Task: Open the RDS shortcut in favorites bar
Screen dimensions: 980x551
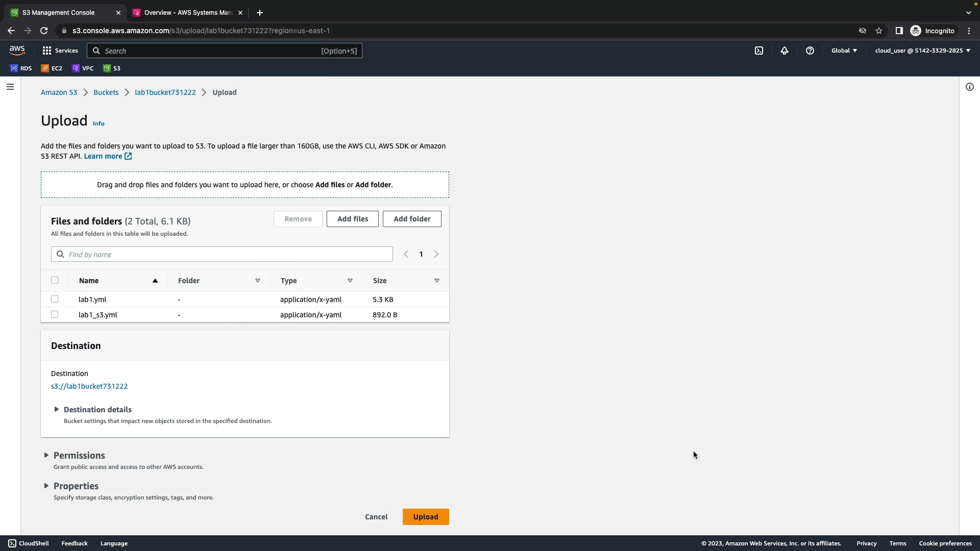Action: point(21,68)
